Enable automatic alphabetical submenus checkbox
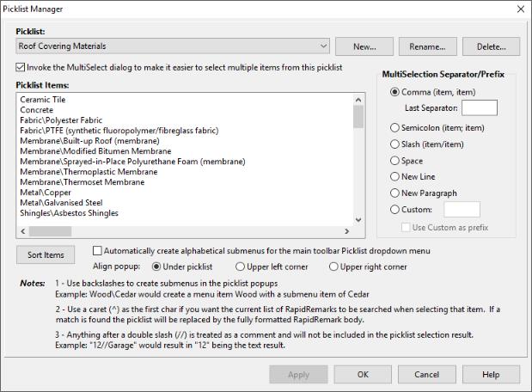This screenshot has width=532, height=392. click(x=97, y=251)
